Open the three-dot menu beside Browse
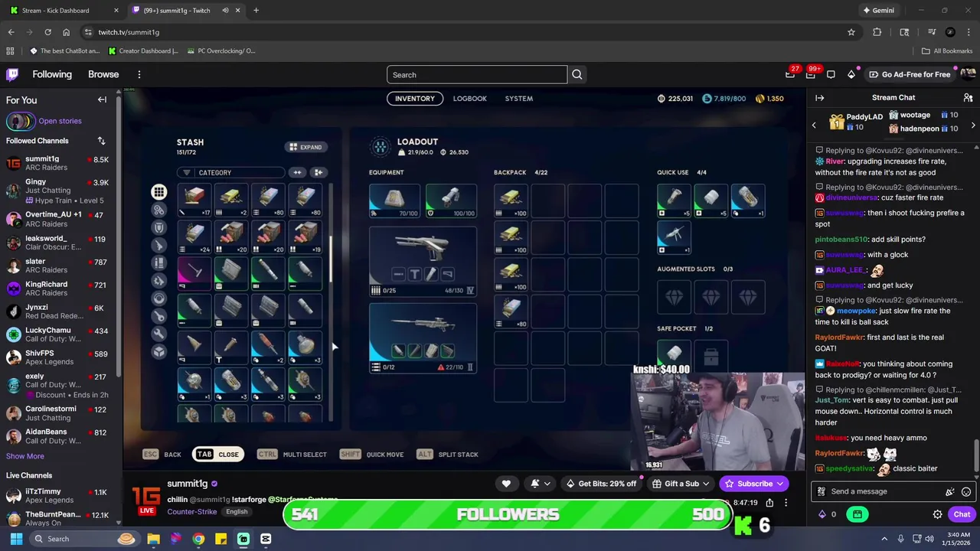980x551 pixels. pyautogui.click(x=139, y=74)
